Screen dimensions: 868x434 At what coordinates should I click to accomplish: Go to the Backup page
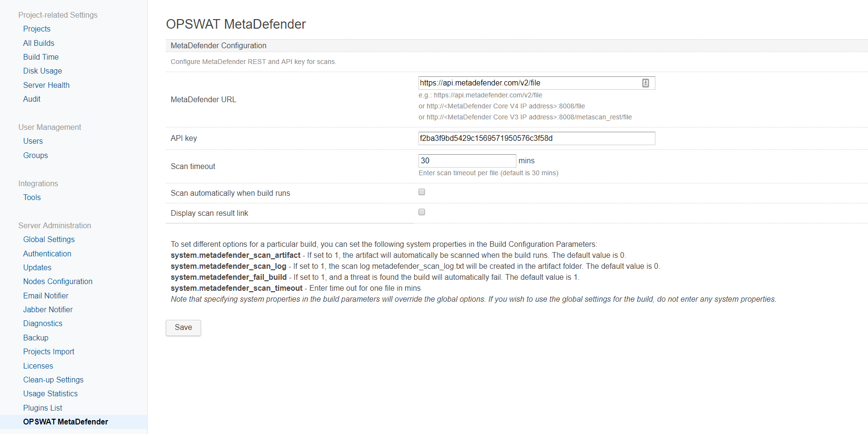[35, 338]
